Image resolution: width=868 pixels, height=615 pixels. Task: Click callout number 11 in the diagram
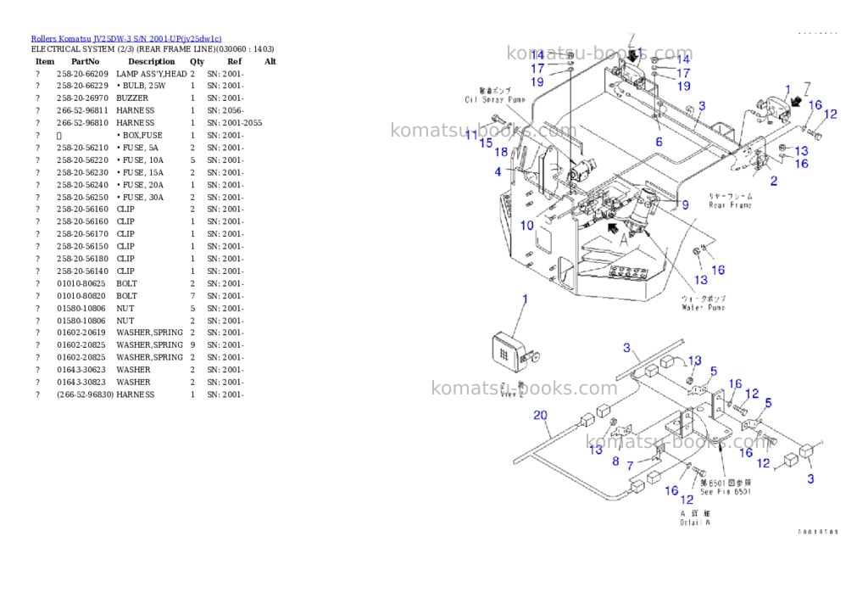click(x=471, y=135)
